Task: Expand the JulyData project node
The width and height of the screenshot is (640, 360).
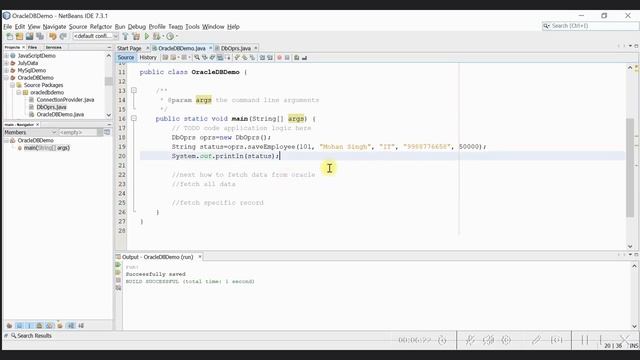Action: click(x=7, y=63)
